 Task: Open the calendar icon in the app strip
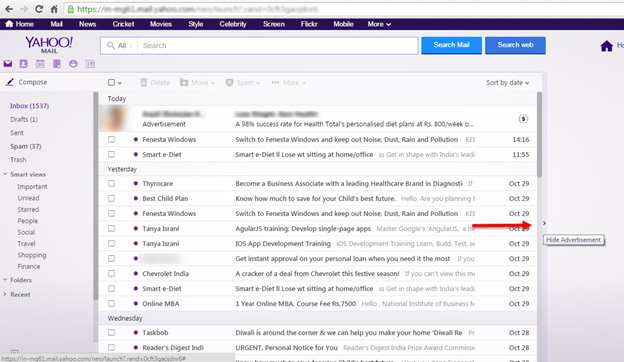[40, 64]
